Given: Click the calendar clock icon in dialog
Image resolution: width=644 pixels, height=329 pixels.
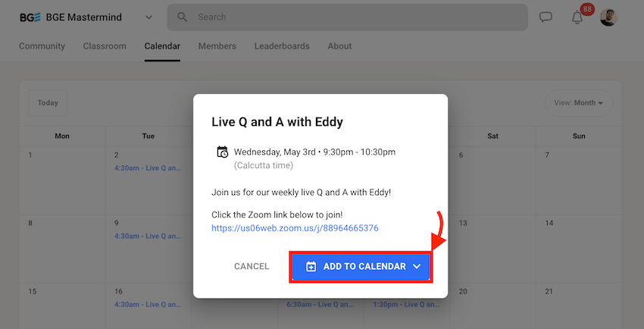Looking at the screenshot, I should [223, 152].
